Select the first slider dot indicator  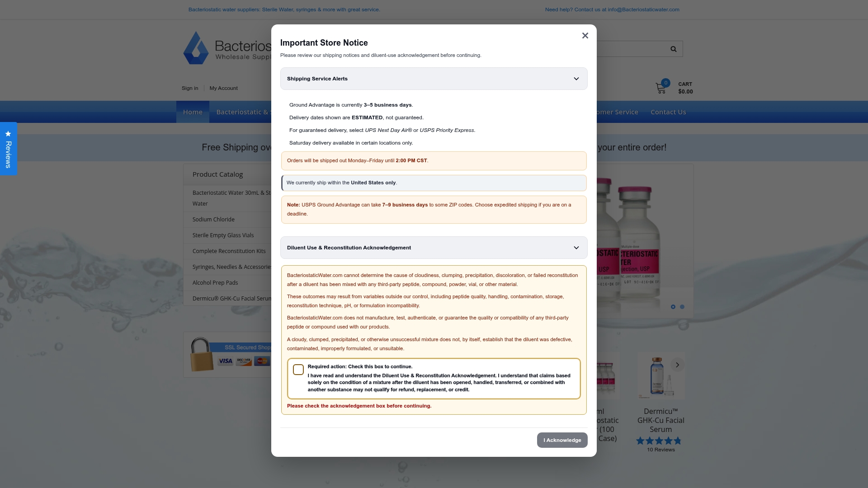pos(673,307)
